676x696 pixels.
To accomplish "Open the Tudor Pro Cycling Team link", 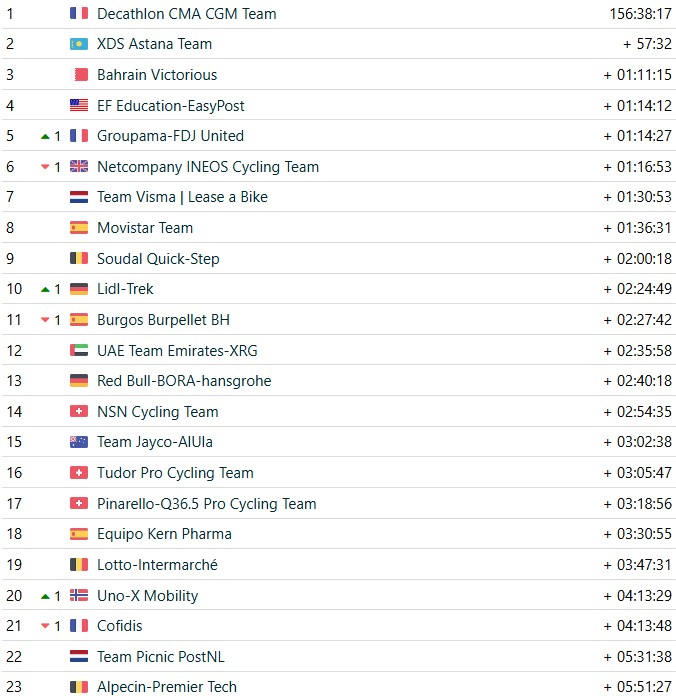I will pos(175,473).
